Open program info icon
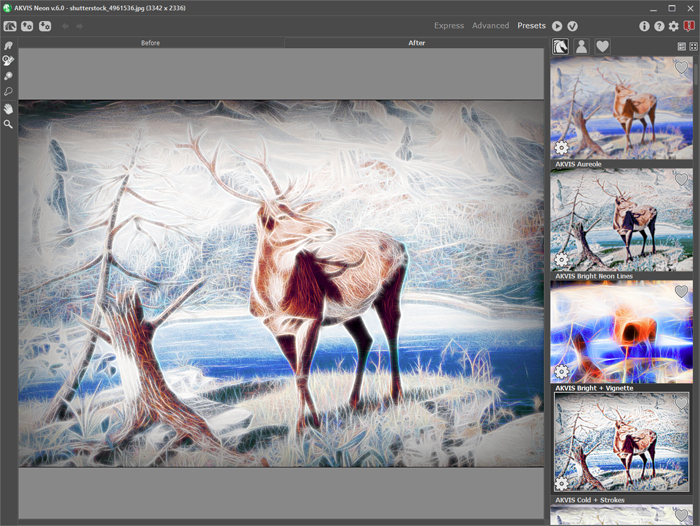 644,26
